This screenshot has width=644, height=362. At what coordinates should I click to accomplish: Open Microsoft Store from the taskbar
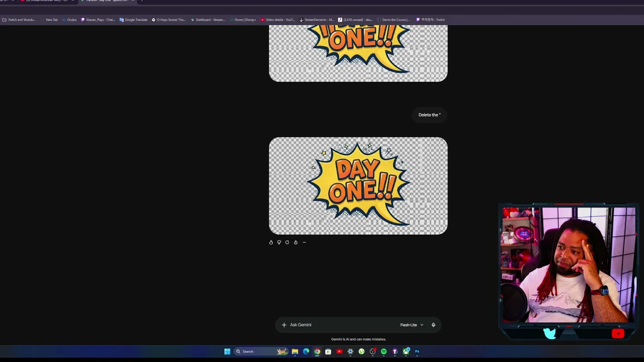click(x=328, y=351)
